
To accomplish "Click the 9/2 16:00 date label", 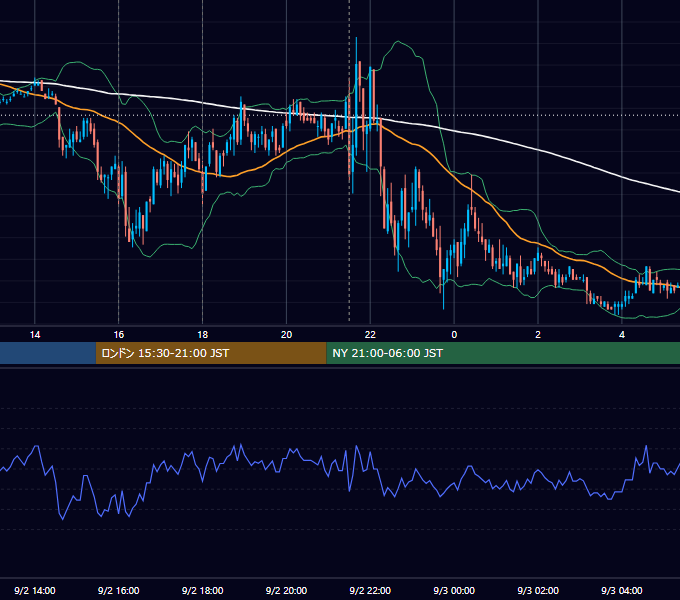I will coord(118,590).
